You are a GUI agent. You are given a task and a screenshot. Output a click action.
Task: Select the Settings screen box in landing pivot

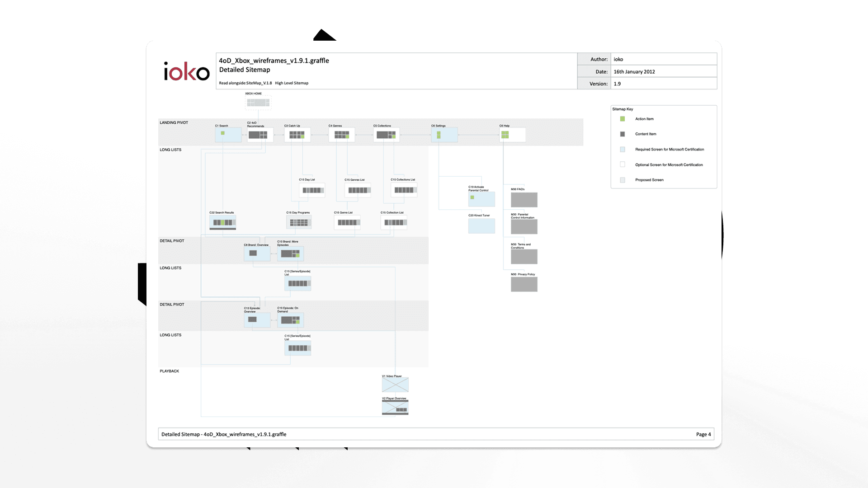pyautogui.click(x=444, y=135)
